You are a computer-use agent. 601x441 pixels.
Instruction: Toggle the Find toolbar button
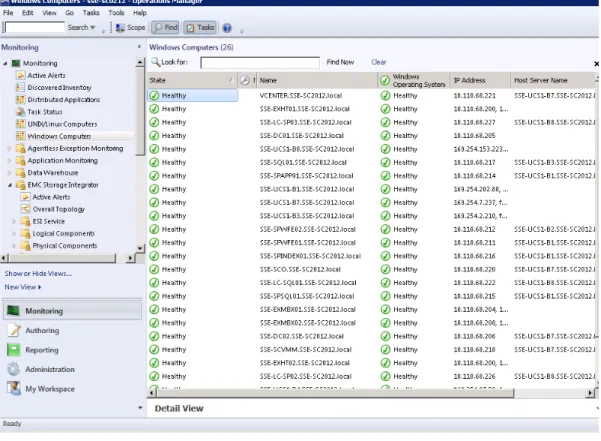[x=165, y=28]
